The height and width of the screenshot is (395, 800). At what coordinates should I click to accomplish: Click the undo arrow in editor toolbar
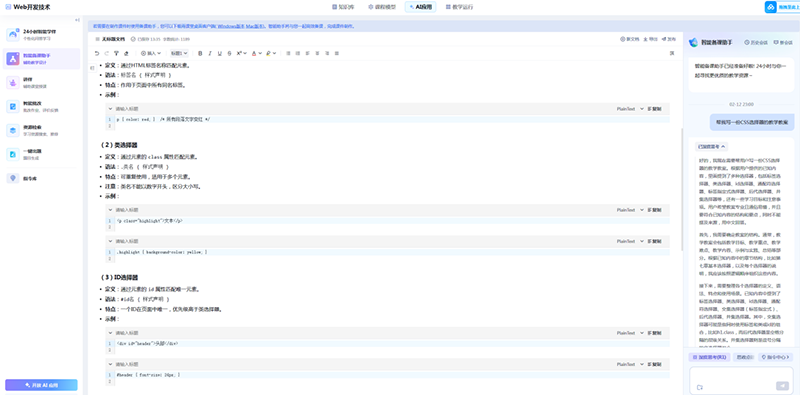tap(97, 53)
